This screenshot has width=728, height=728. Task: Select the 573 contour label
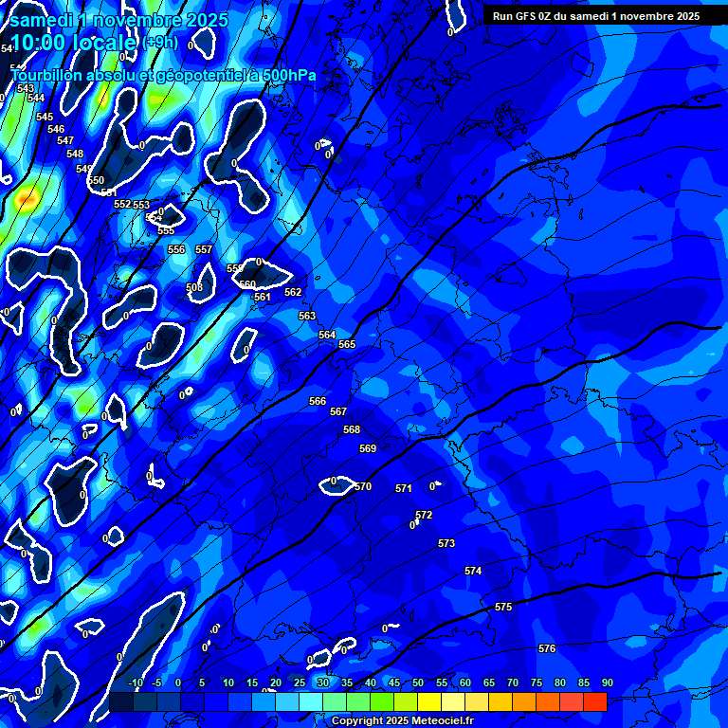click(446, 543)
